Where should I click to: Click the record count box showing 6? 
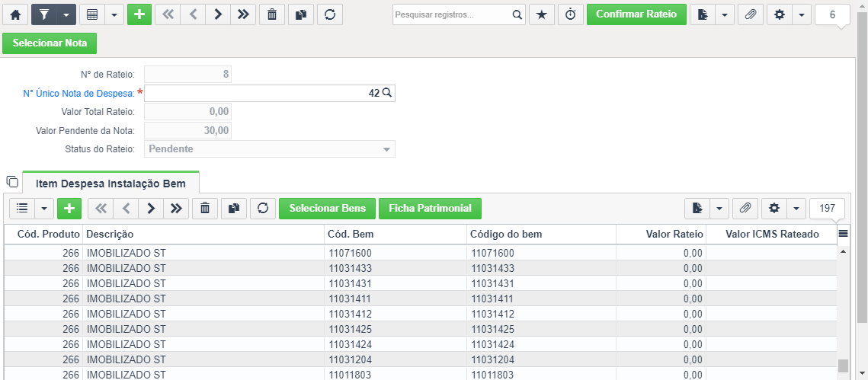pos(833,15)
